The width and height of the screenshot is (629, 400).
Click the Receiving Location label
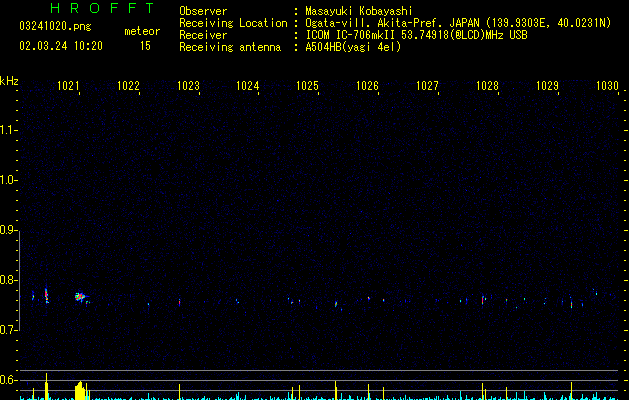click(x=233, y=23)
